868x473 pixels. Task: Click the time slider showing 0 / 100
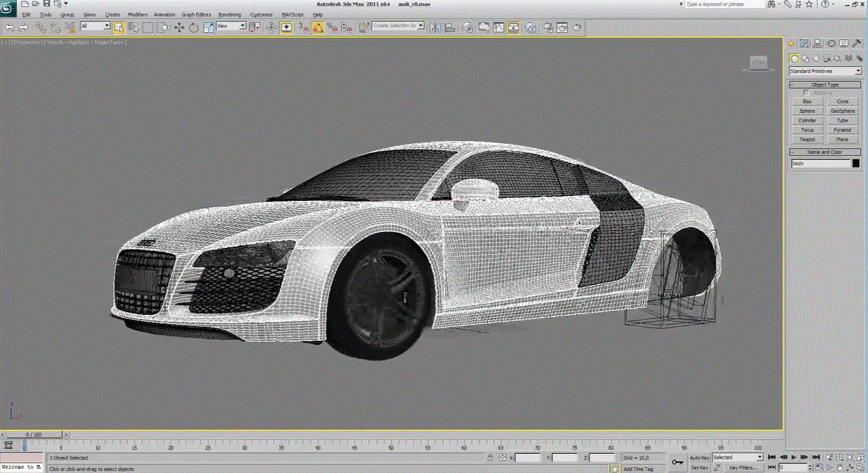[x=35, y=435]
